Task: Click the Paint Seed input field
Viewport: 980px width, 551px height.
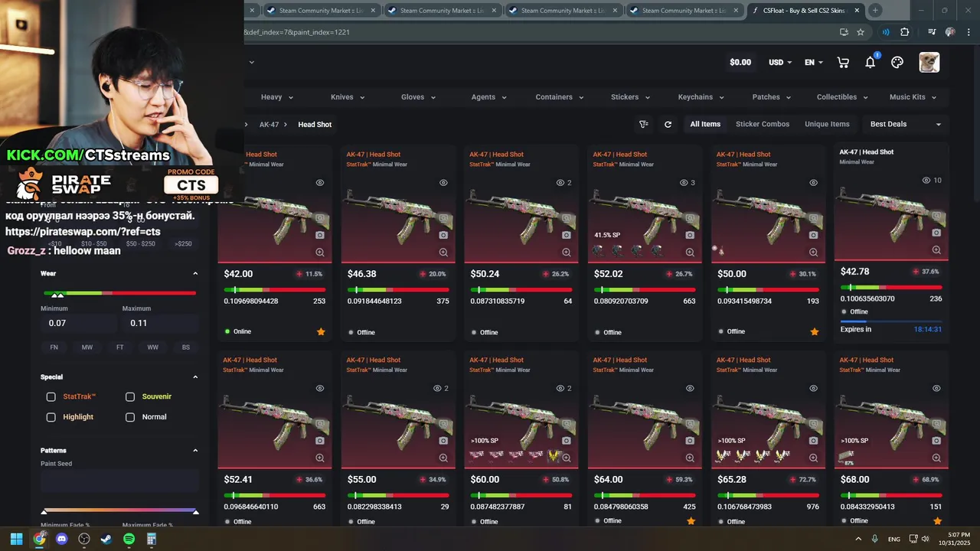Action: tap(119, 481)
